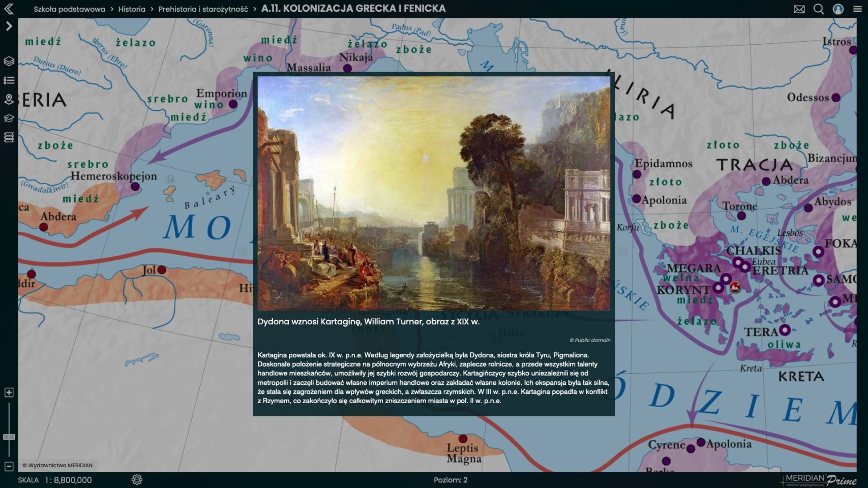Go to Prehistoria i starożytność breadcrumb

tap(203, 9)
